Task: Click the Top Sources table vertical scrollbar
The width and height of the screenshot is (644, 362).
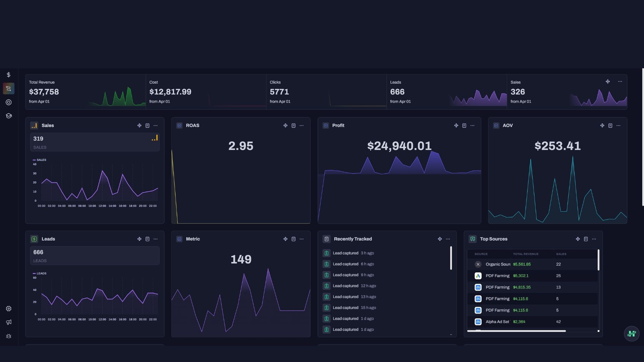Action: point(598,260)
